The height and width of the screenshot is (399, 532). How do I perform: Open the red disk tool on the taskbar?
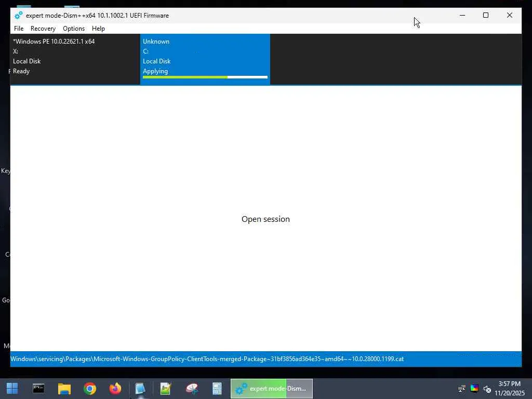click(x=192, y=389)
